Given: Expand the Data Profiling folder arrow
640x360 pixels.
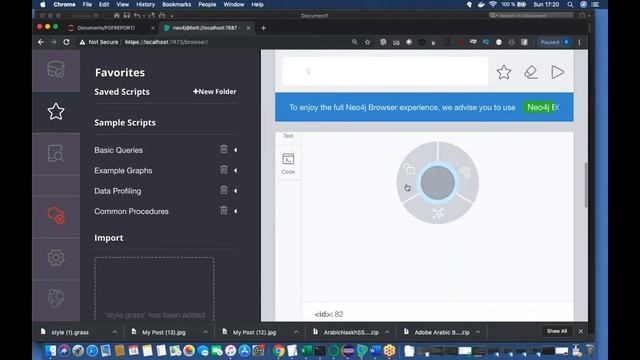Looking at the screenshot, I should pyautogui.click(x=236, y=191).
